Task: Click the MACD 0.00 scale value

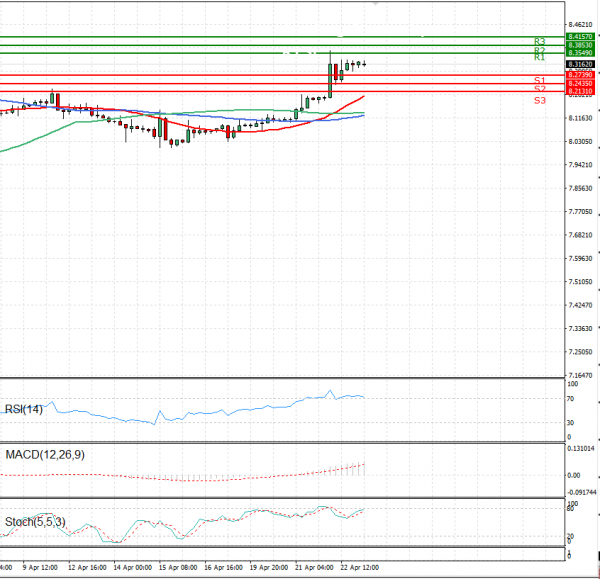Action: [574, 475]
